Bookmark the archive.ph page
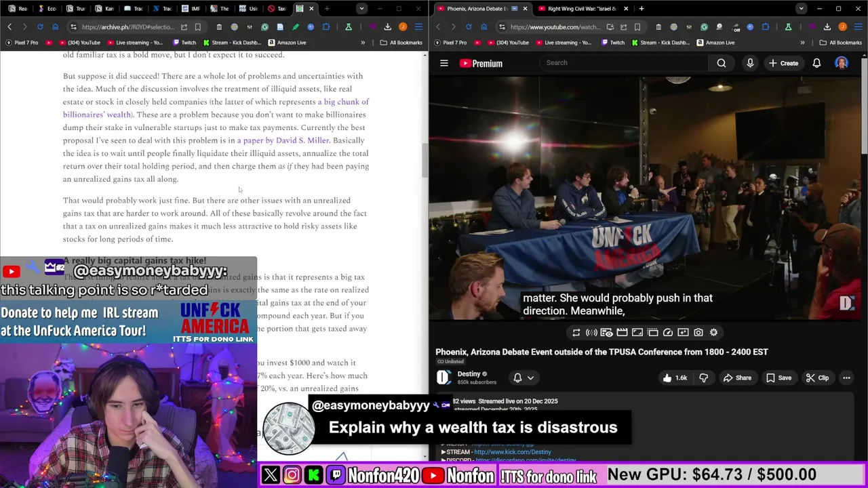 tap(197, 27)
